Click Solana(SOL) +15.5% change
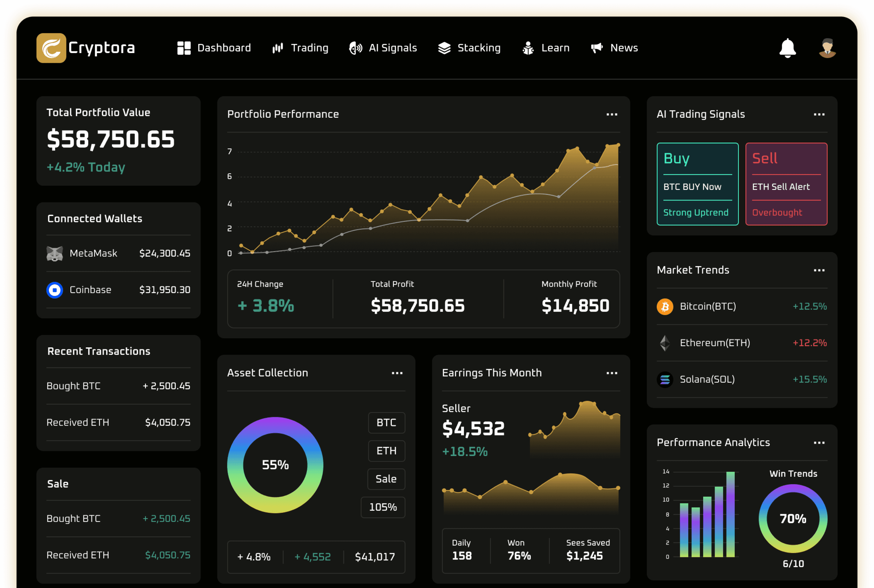 click(x=809, y=380)
